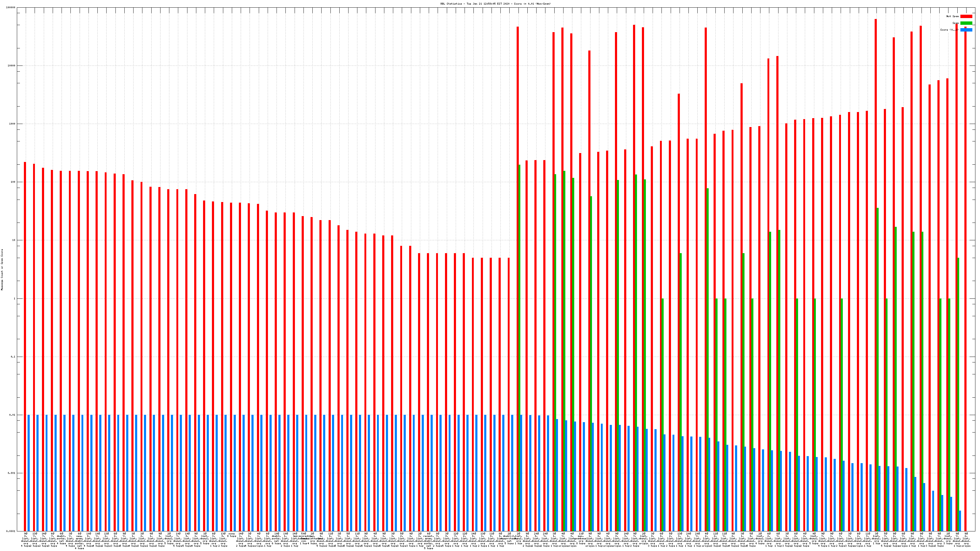Screen dimensions: 980x551
Task: Click the 'dnsbl.sorbs.net 4 hops' x-axis label
Action: pos(61,539)
